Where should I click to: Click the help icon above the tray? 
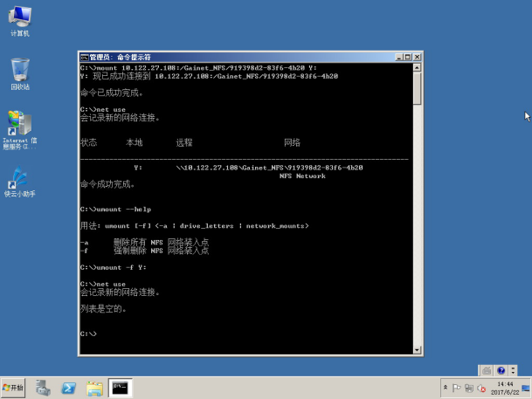coord(501,370)
